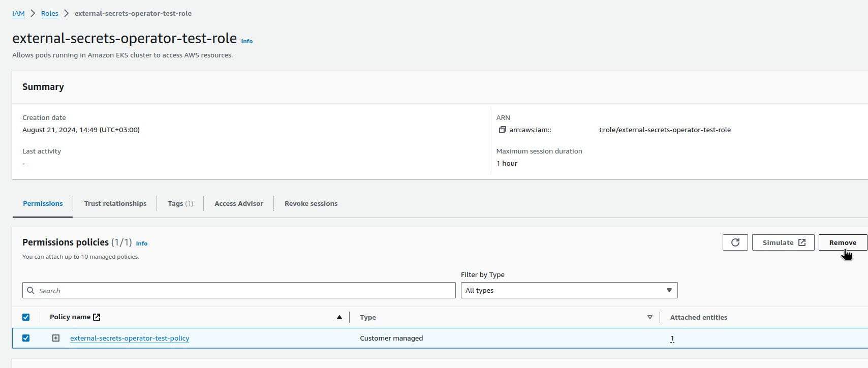Click the refresh policies icon button
The height and width of the screenshot is (368, 868).
(x=735, y=242)
